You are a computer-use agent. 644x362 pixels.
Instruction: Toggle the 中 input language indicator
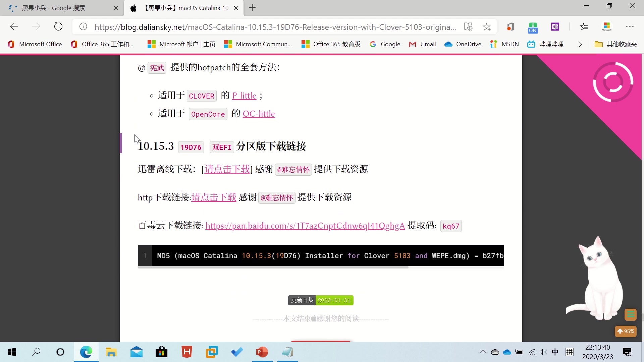point(555,352)
